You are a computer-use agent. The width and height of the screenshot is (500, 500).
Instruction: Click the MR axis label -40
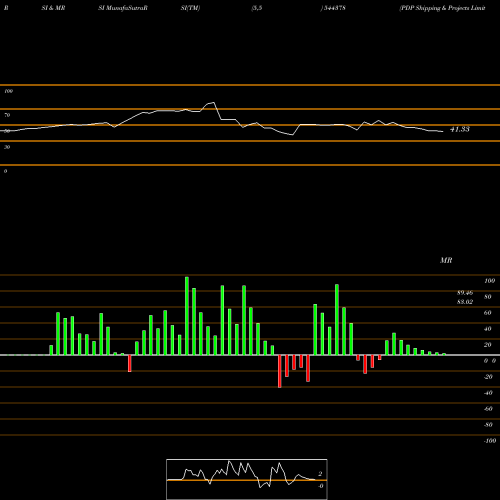click(488, 393)
